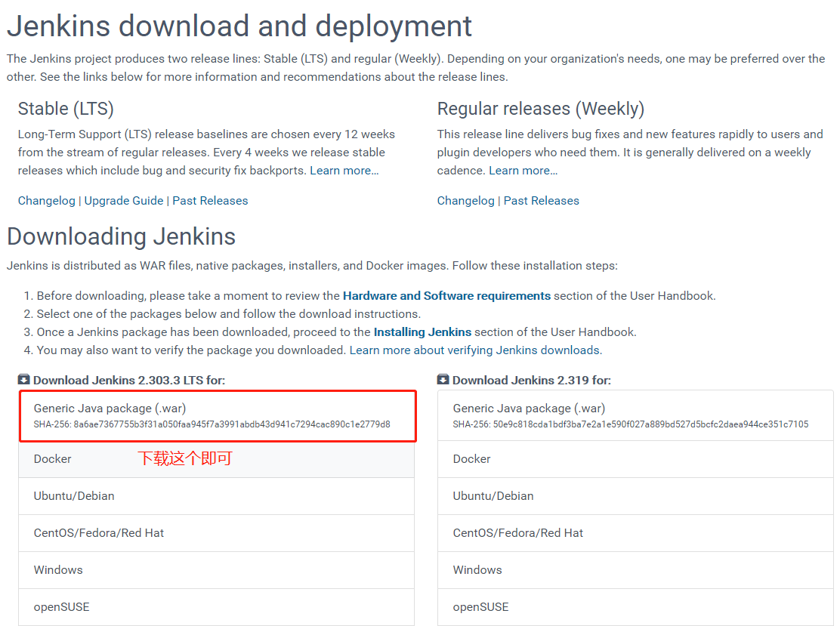
Task: Select Docker option for Jenkins 2.319
Action: [x=471, y=458]
